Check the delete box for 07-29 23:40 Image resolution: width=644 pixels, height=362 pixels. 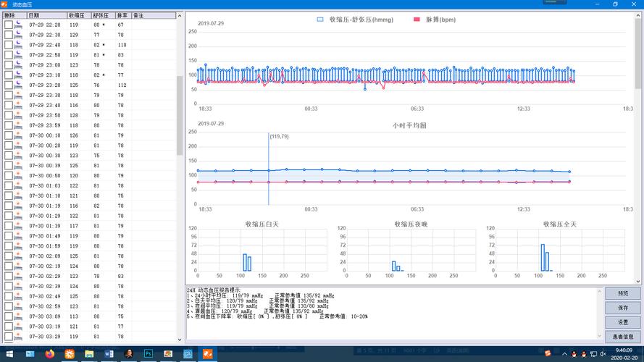point(9,105)
